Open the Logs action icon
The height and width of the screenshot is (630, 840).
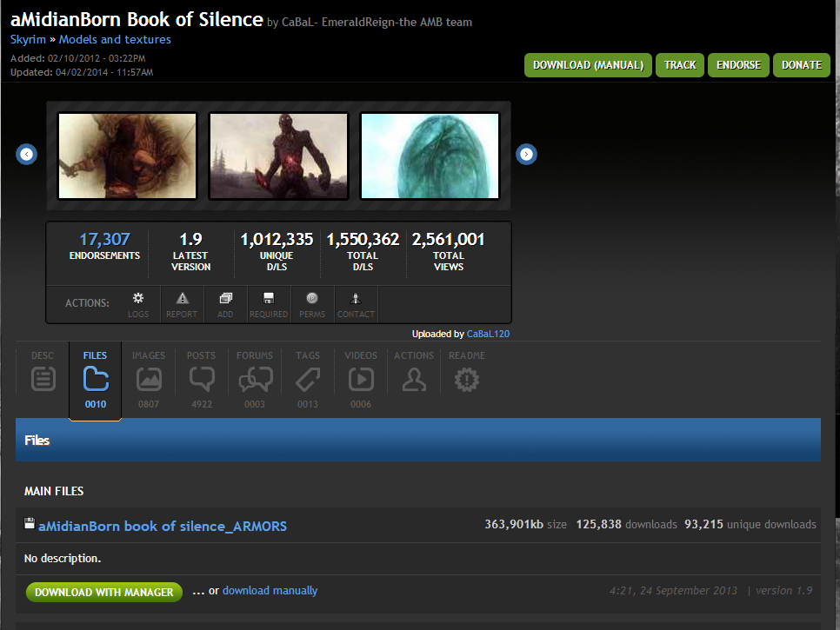138,299
